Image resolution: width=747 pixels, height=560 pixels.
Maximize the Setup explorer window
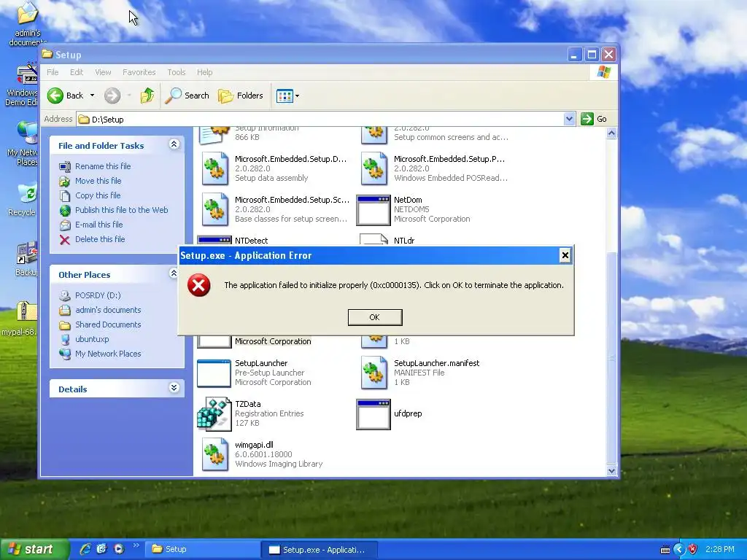pos(592,55)
